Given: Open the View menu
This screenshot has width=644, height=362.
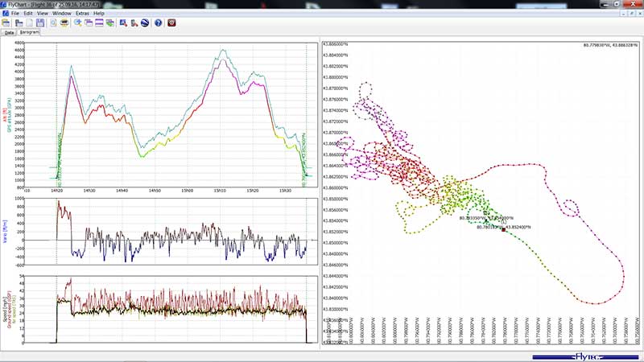Looking at the screenshot, I should pos(43,14).
